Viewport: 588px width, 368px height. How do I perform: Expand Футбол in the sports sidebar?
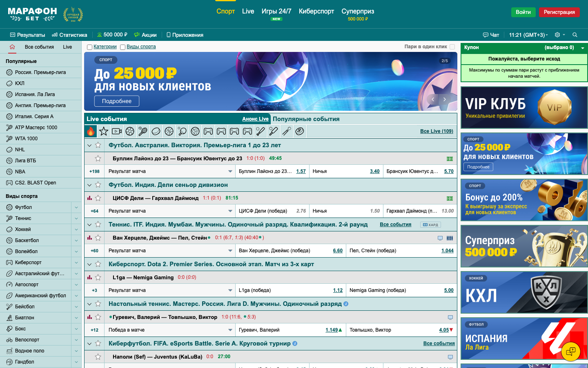coord(76,207)
